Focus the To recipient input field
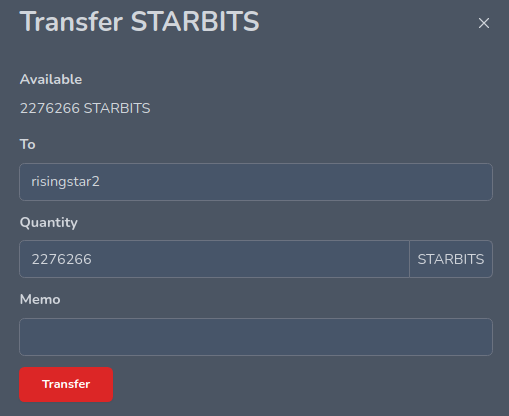 point(256,182)
